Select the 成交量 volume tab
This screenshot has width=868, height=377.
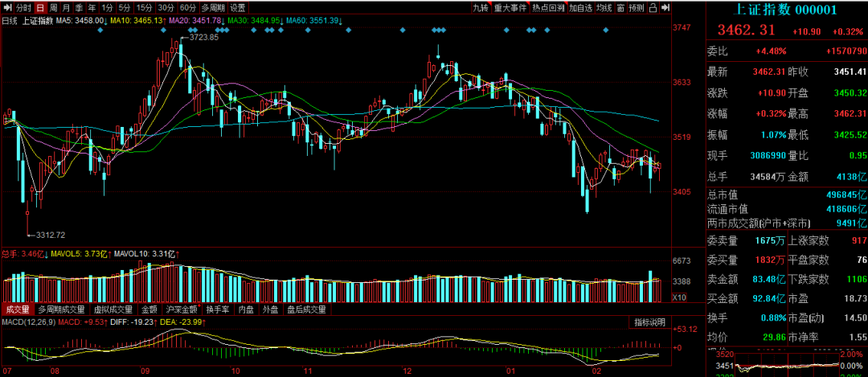point(17,309)
